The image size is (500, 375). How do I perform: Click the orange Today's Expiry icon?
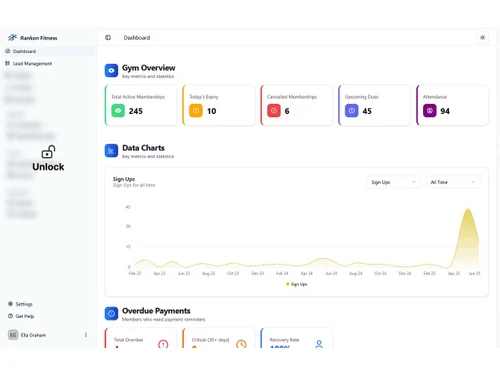[x=196, y=111]
